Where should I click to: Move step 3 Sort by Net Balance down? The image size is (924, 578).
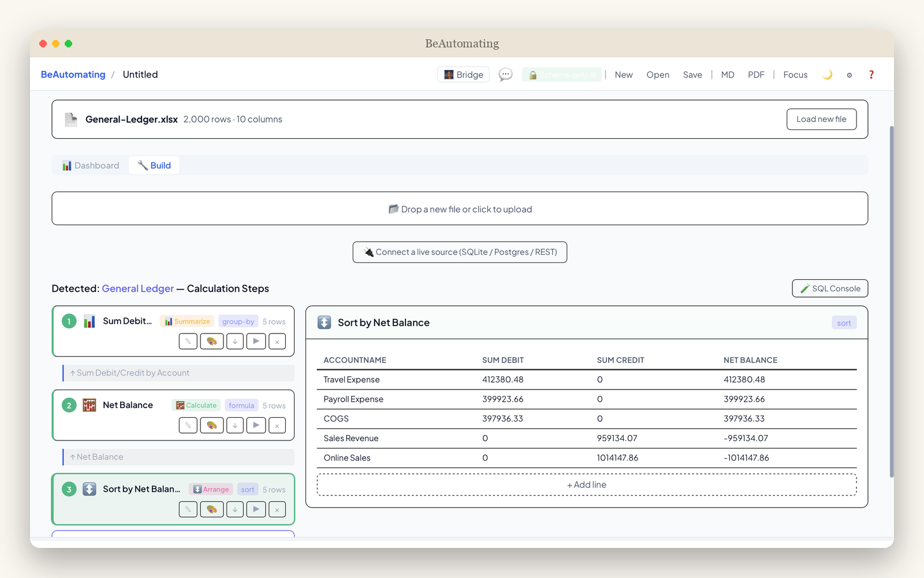point(235,509)
